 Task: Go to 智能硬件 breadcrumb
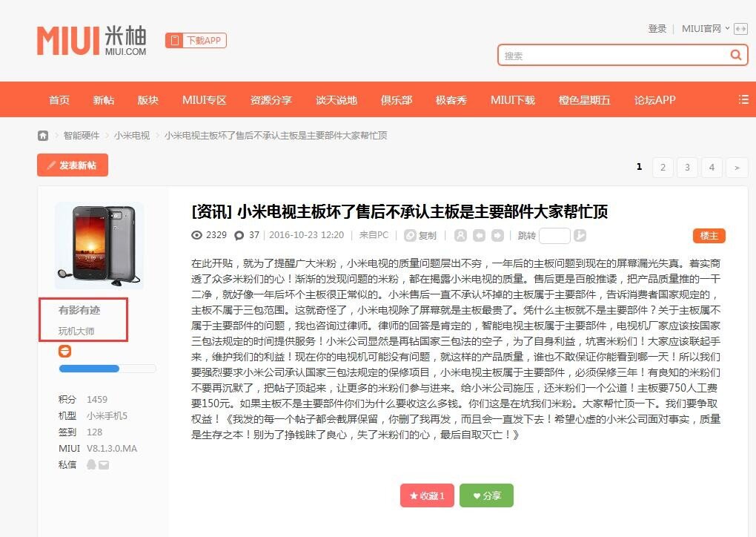[x=82, y=136]
